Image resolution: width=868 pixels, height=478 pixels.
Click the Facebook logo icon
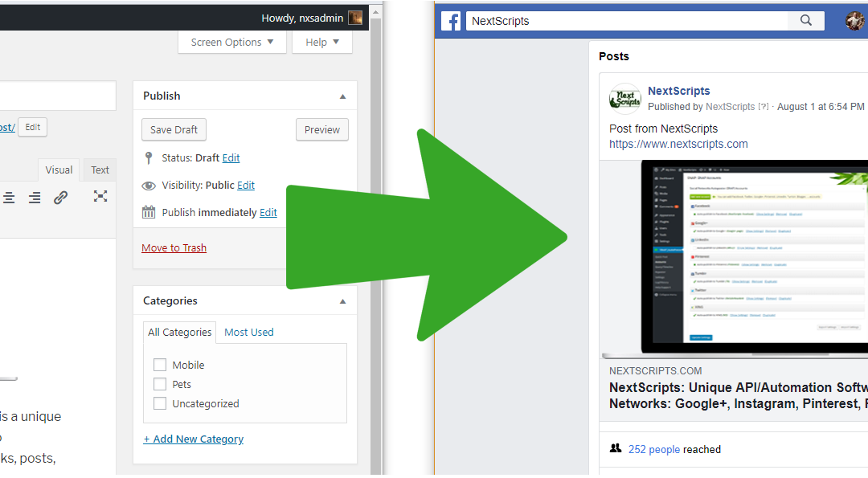[451, 21]
